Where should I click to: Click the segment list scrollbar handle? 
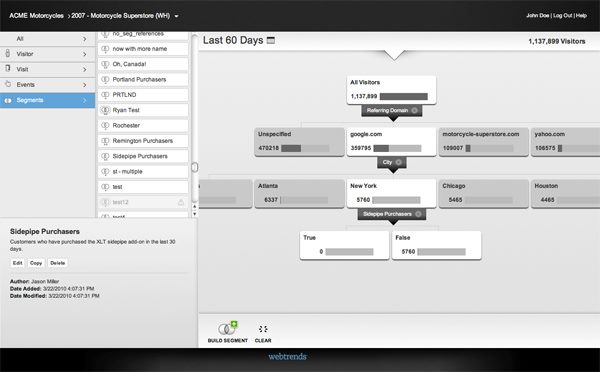point(195,167)
